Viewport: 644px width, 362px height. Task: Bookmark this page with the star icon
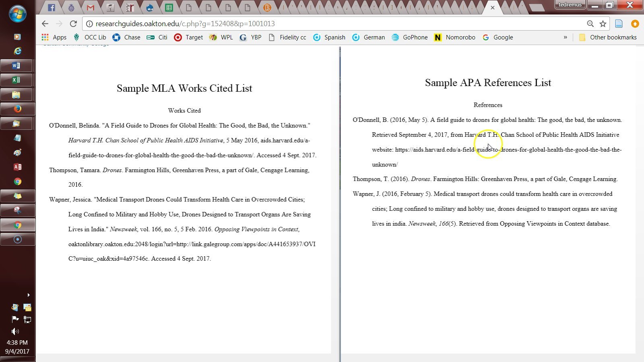[x=603, y=24]
